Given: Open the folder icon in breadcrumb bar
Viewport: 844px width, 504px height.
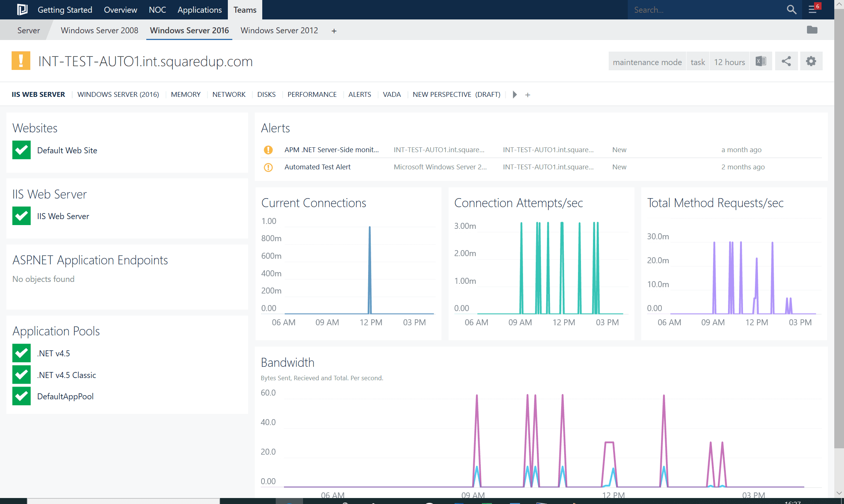Looking at the screenshot, I should click(812, 30).
